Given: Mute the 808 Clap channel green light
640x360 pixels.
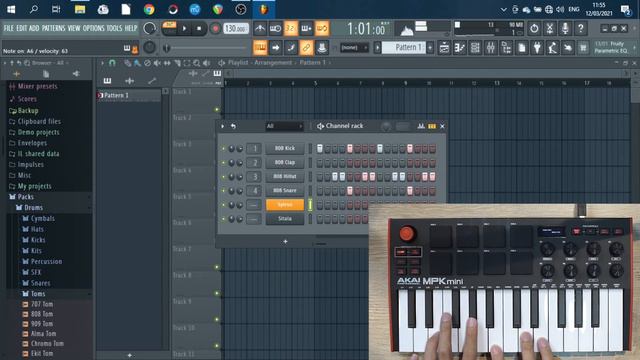Looking at the screenshot, I should point(223,163).
